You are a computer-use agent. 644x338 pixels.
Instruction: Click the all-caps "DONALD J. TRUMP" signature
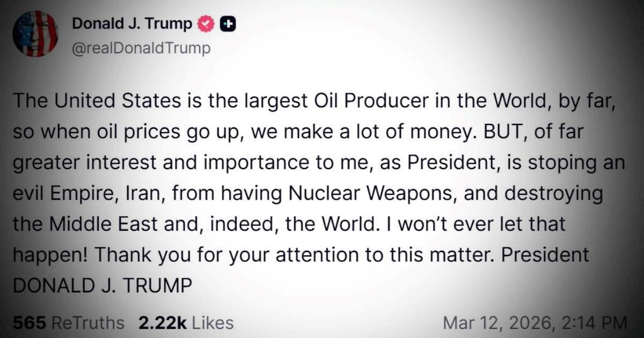pos(102,286)
